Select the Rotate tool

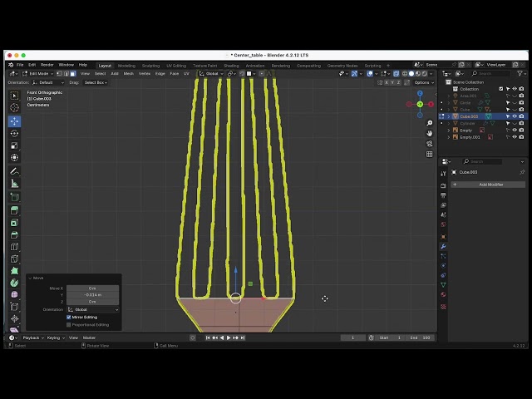[14, 133]
